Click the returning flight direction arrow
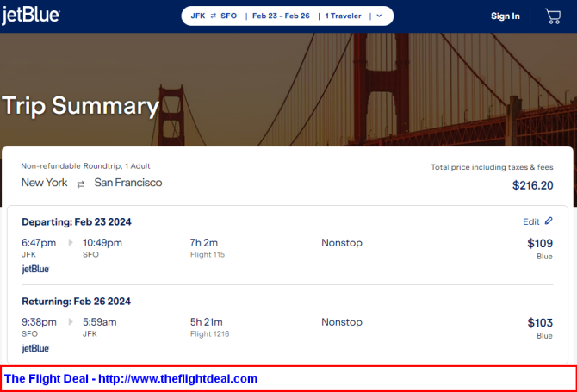 click(x=71, y=322)
